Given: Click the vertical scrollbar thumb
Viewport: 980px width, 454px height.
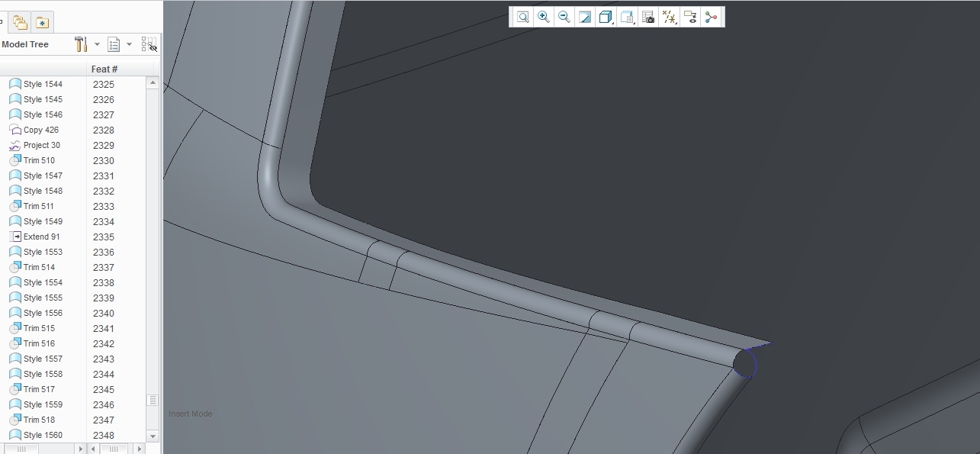Looking at the screenshot, I should [153, 400].
